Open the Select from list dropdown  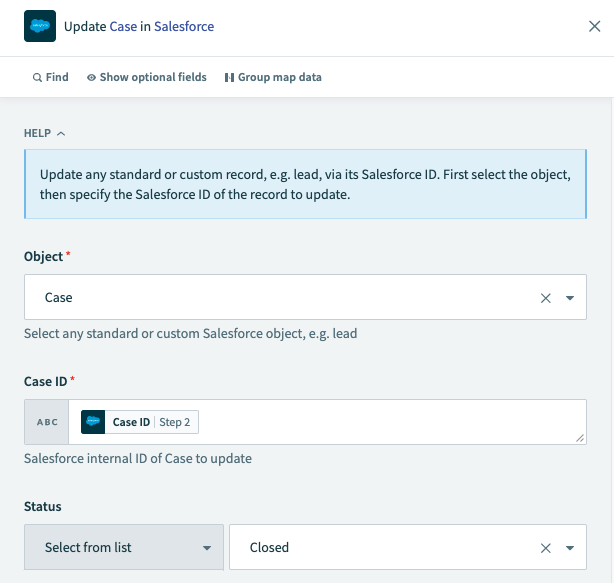click(123, 548)
